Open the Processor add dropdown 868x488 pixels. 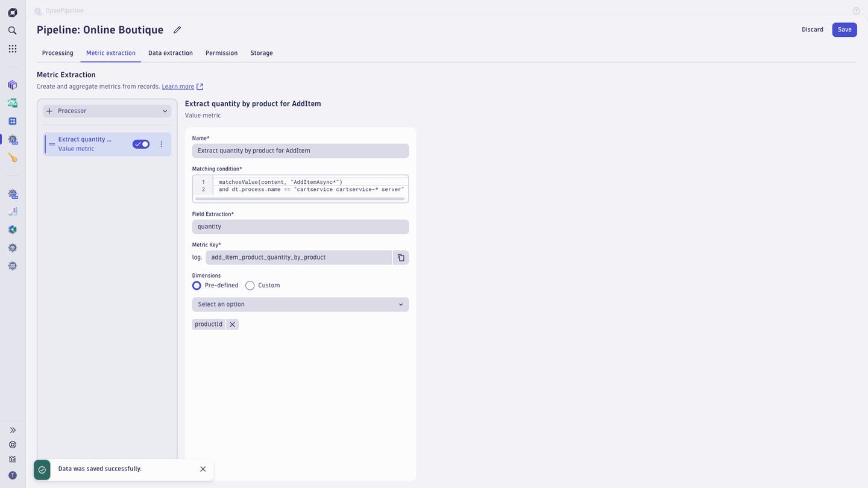(107, 111)
